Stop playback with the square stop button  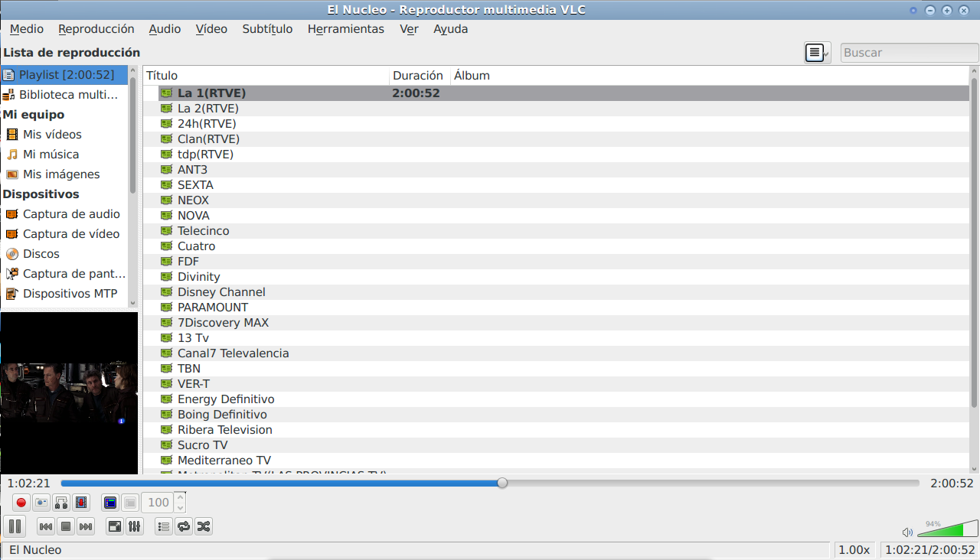pyautogui.click(x=66, y=526)
